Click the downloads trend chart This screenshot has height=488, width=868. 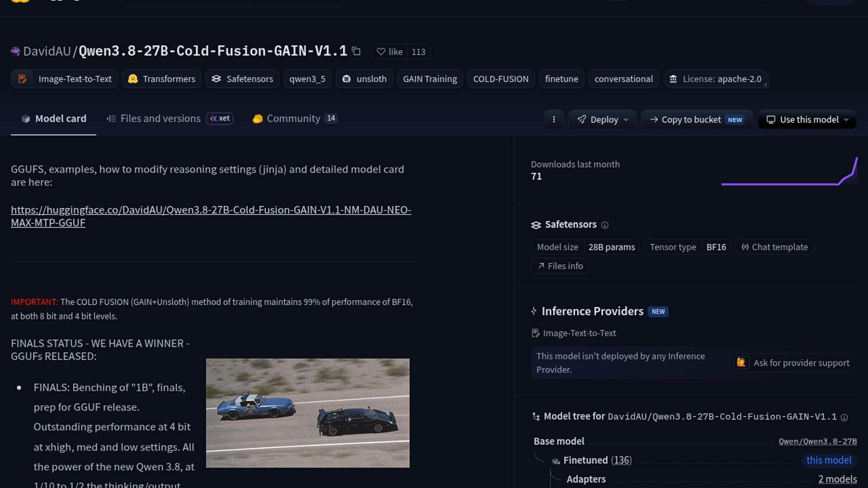[x=789, y=171]
